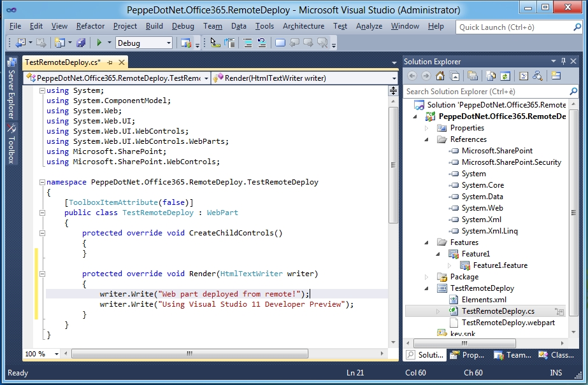Open the Solution Explorer window options dropdown
Screen dimensions: 588x385
point(553,61)
